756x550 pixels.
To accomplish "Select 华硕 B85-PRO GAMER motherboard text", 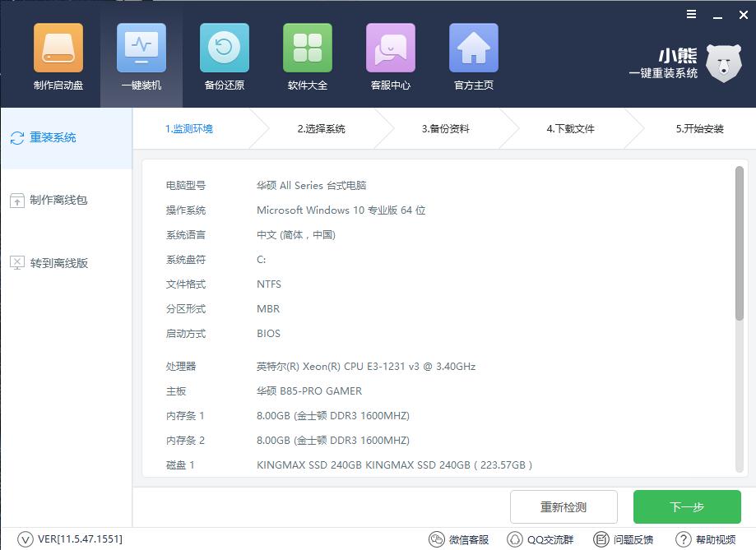I will [309, 391].
